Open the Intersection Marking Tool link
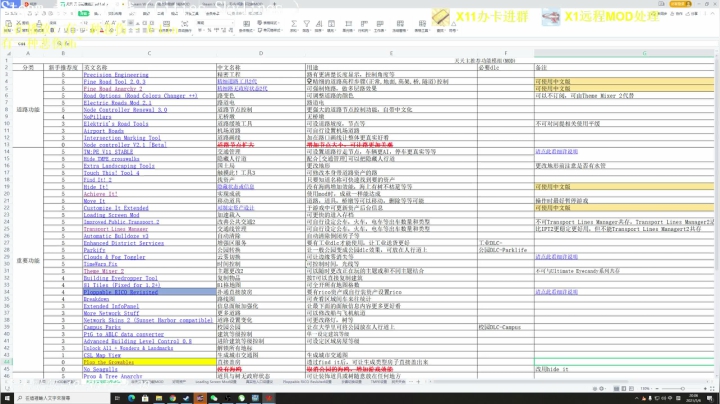This screenshot has width=720, height=404. coord(122,138)
